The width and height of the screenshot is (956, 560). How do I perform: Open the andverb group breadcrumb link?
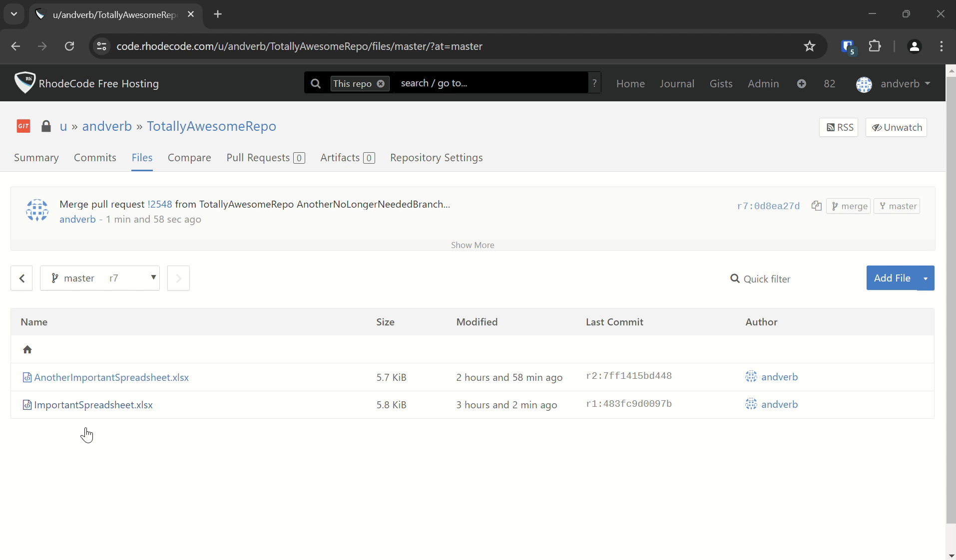107,126
